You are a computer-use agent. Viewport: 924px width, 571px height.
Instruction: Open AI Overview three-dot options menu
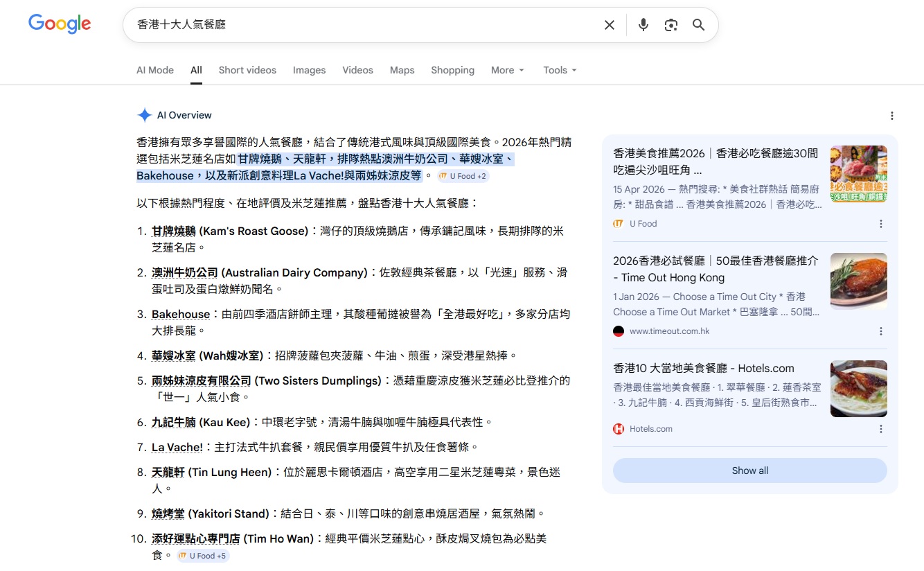[x=892, y=116]
